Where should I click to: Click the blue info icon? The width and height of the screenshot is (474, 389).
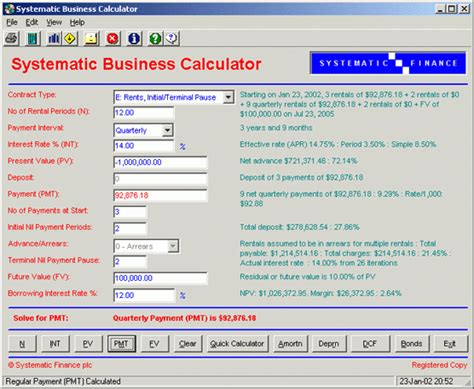134,39
